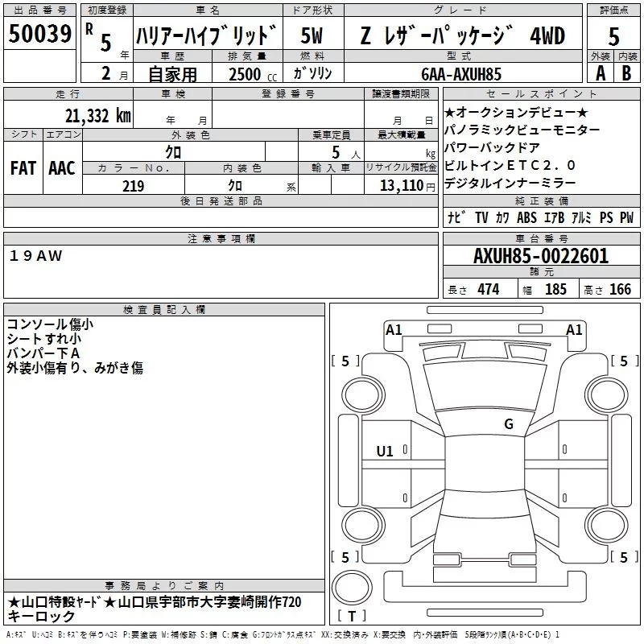Image resolution: width=644 pixels, height=644 pixels.
Task: Click the rear-right tire [5] rating
Action: point(622,557)
